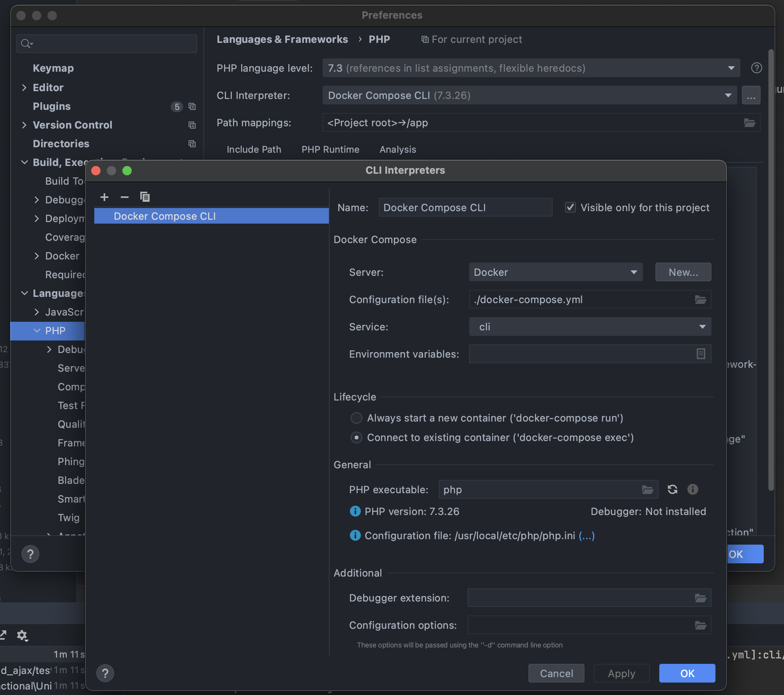
Task: Edit environment variables via list icon
Action: click(x=700, y=354)
